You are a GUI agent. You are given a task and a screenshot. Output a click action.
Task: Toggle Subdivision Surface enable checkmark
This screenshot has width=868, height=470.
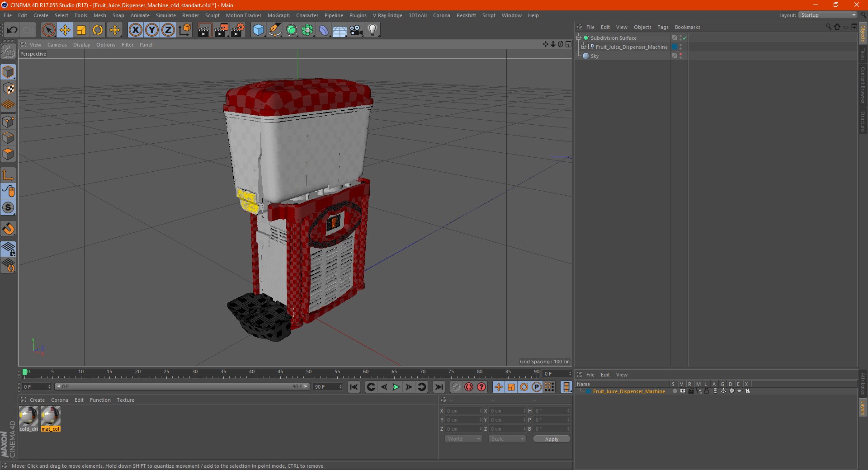click(x=684, y=38)
